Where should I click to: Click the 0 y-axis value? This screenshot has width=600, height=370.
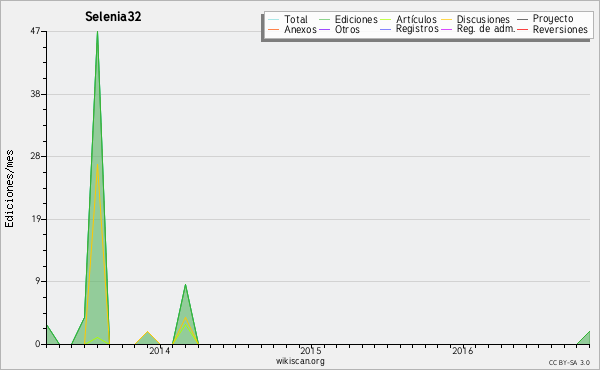click(x=38, y=344)
